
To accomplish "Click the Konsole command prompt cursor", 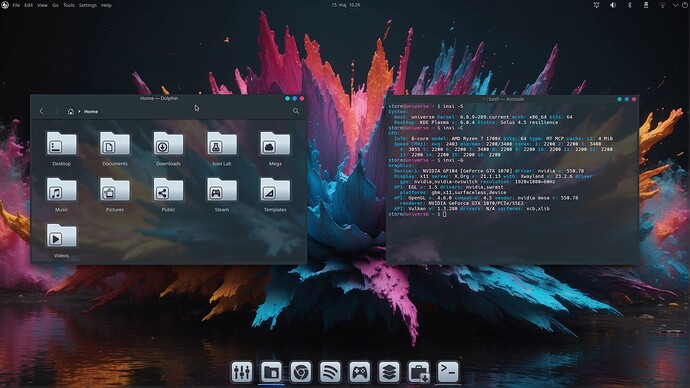I will (x=444, y=214).
